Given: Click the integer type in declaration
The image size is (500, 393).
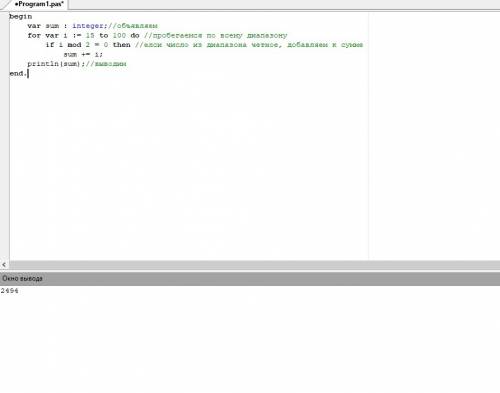Looking at the screenshot, I should pos(88,26).
